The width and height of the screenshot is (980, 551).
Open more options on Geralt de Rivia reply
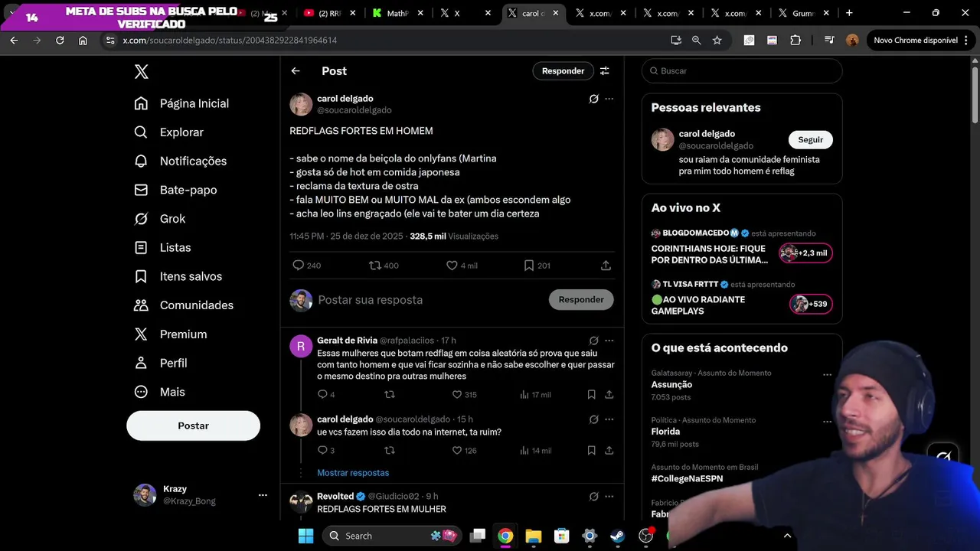point(609,341)
